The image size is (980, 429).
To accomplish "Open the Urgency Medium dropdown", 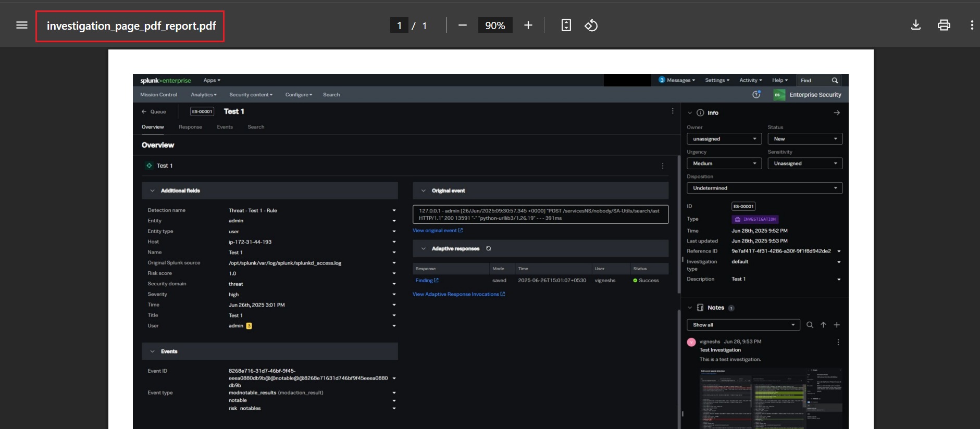I will [x=724, y=163].
